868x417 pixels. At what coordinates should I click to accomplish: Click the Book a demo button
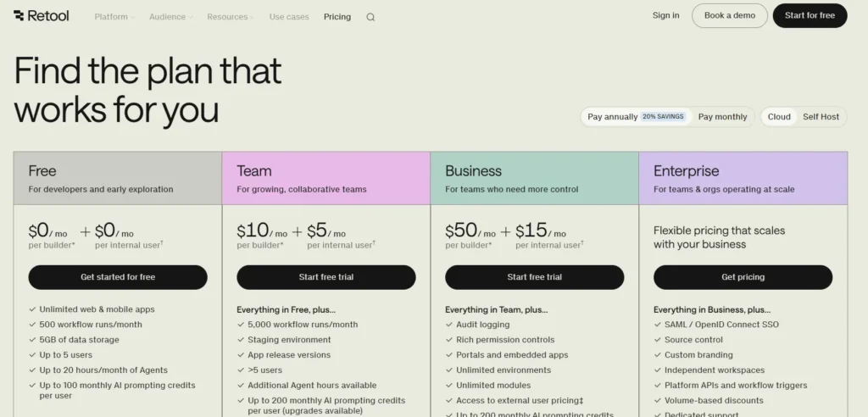[729, 15]
